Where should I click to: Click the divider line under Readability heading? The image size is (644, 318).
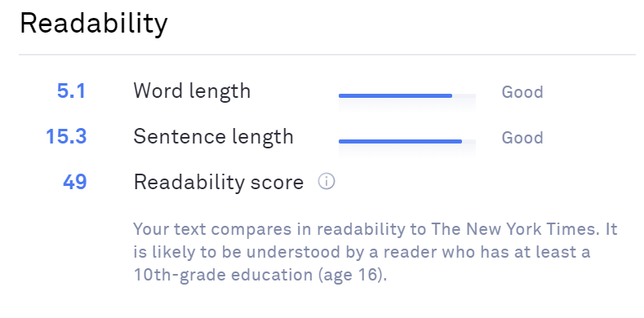[x=327, y=54]
